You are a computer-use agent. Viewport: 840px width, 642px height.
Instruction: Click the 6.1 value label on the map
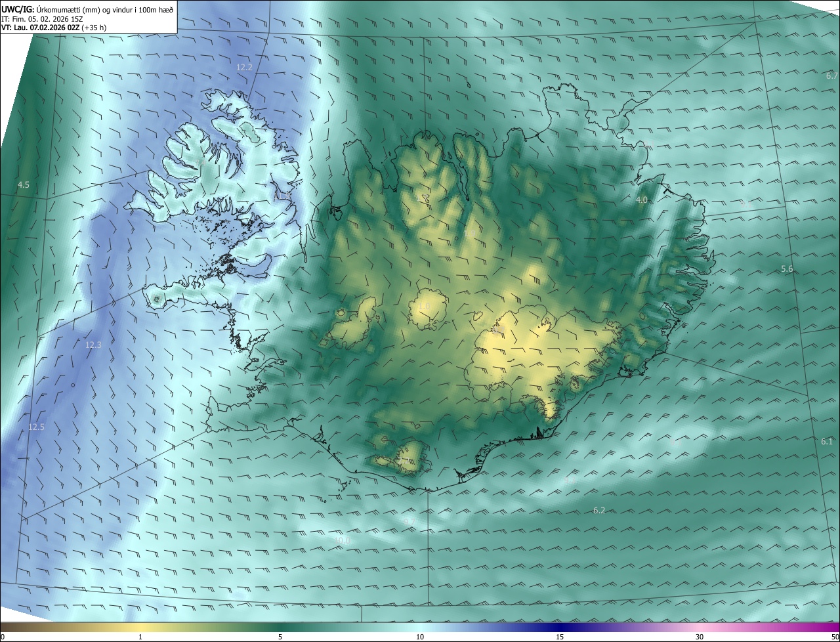click(x=827, y=441)
